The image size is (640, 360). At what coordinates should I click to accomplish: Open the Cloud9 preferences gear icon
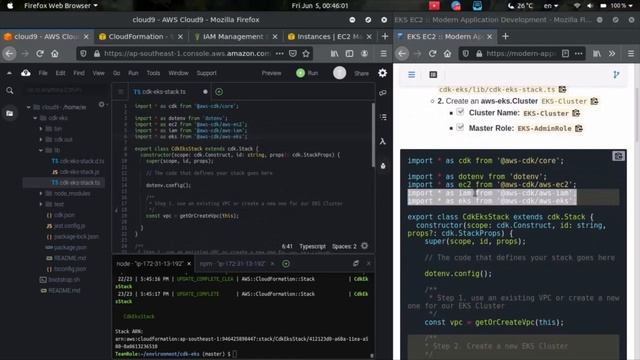[382, 73]
